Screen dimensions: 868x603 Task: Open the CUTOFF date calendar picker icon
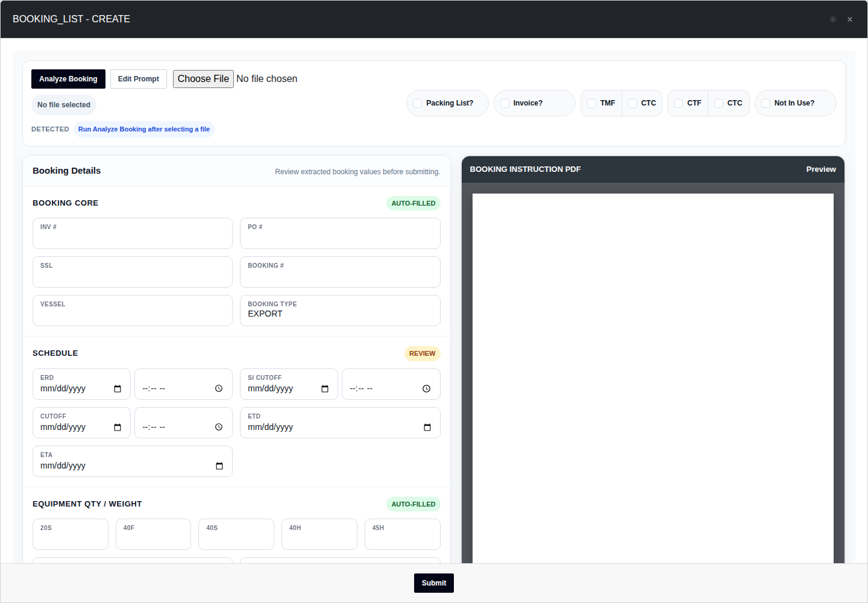[118, 427]
